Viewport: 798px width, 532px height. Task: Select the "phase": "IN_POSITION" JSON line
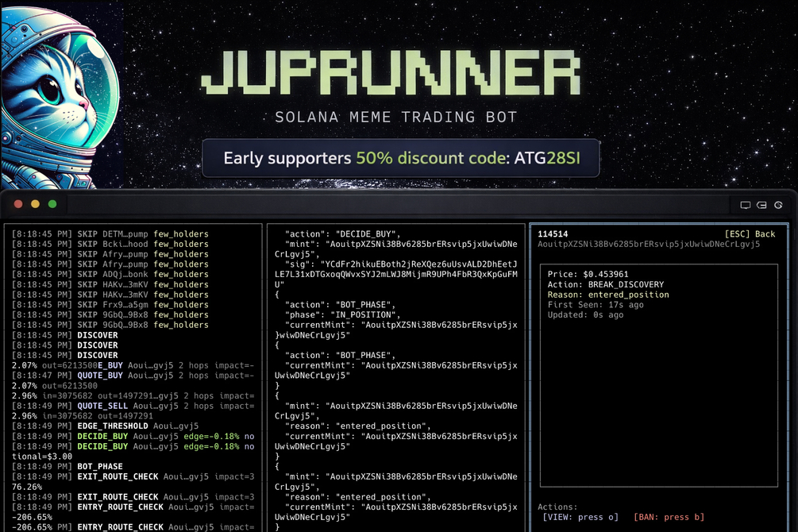[x=342, y=314]
